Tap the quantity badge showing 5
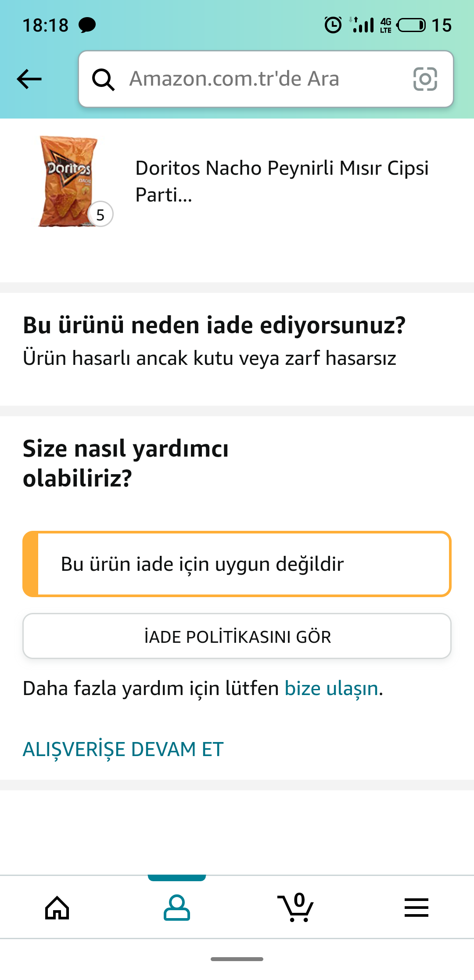Image resolution: width=474 pixels, height=980 pixels. (101, 215)
